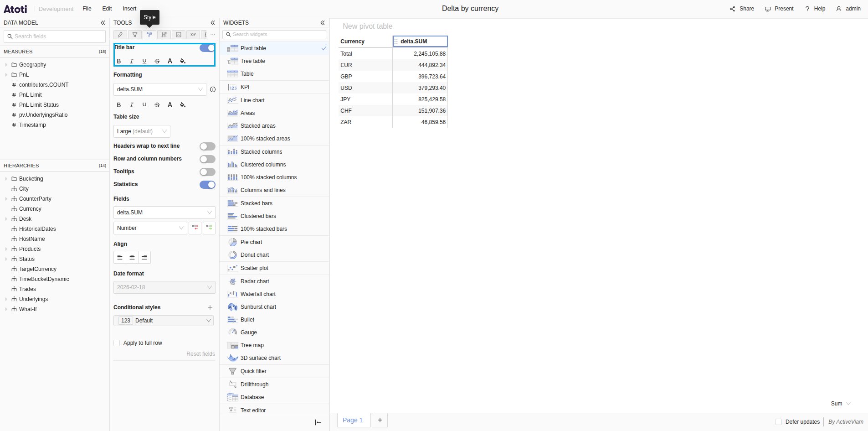Open the X/Y tools tab

[x=193, y=35]
